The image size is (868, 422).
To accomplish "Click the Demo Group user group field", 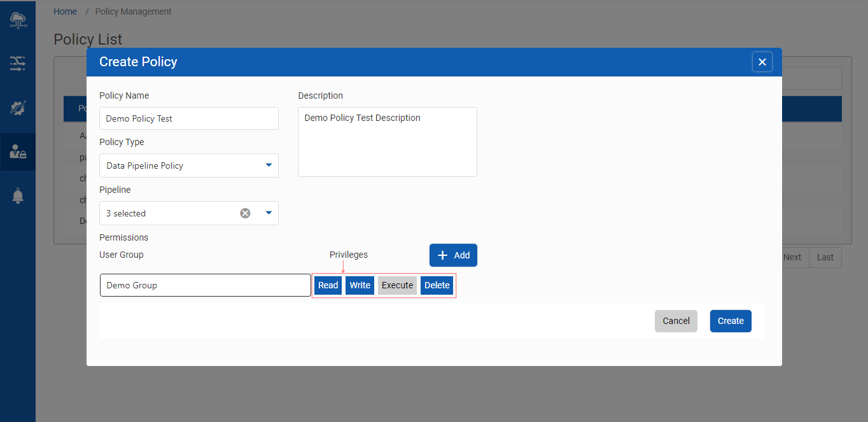I will (205, 285).
